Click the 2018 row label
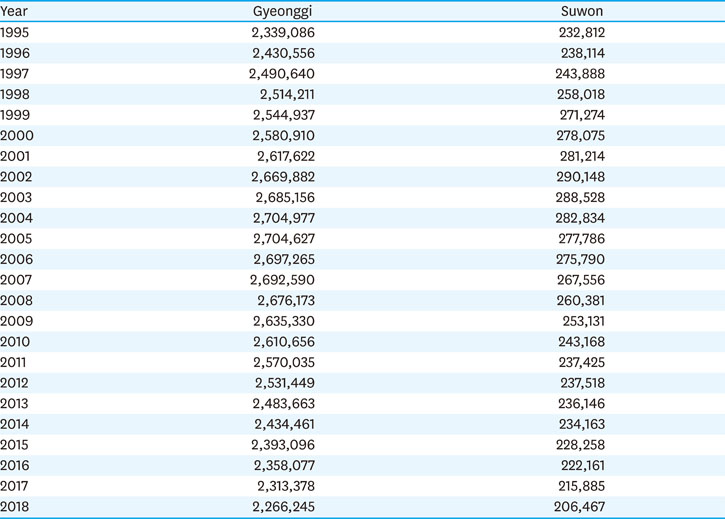This screenshot has height=519, width=725. [x=15, y=507]
